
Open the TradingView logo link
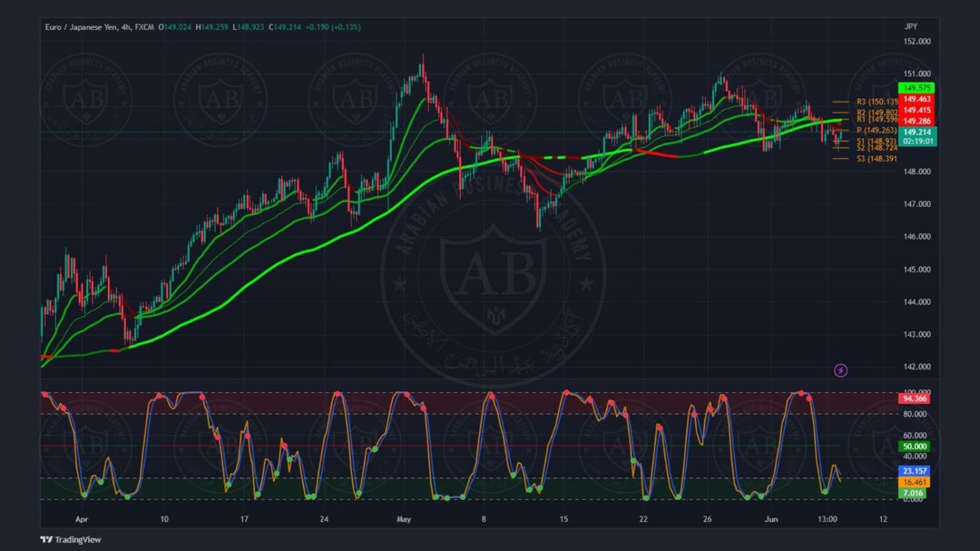tap(71, 539)
